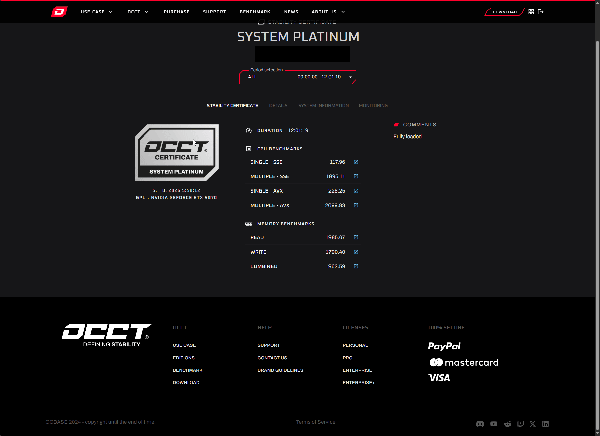Expand the About Us dropdown menu
This screenshot has width=600, height=436.
coord(328,12)
